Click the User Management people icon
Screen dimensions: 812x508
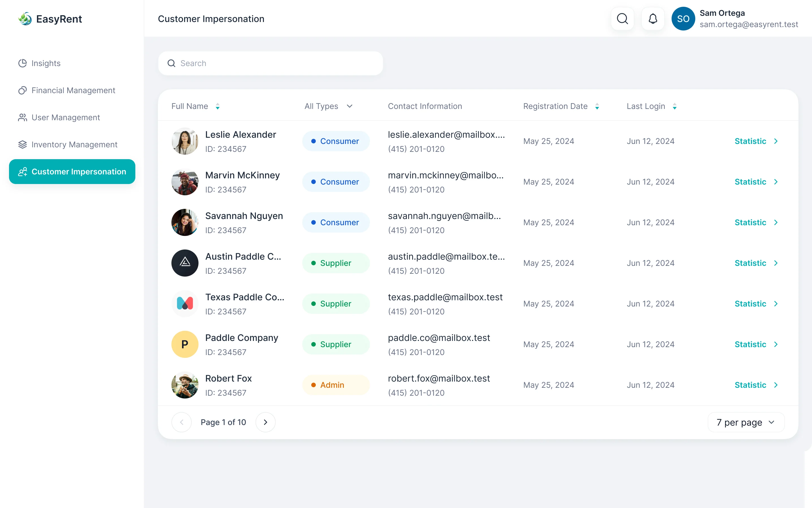(x=23, y=117)
